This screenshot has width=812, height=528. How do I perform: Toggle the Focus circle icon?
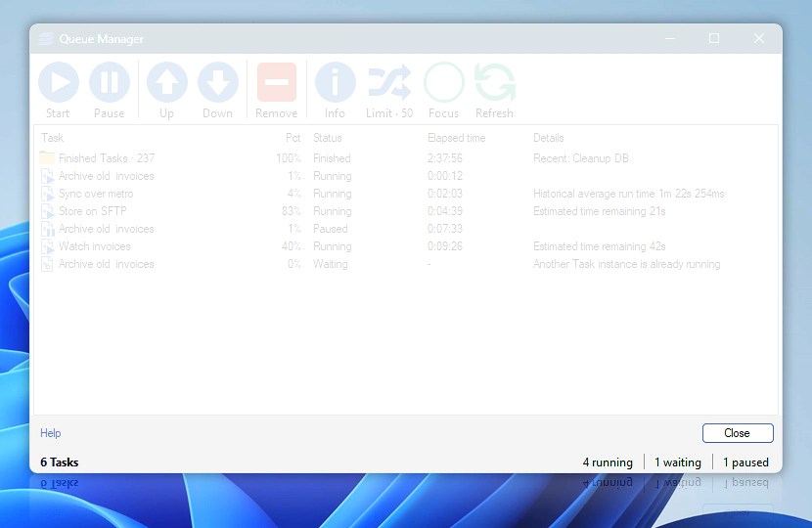(x=444, y=82)
